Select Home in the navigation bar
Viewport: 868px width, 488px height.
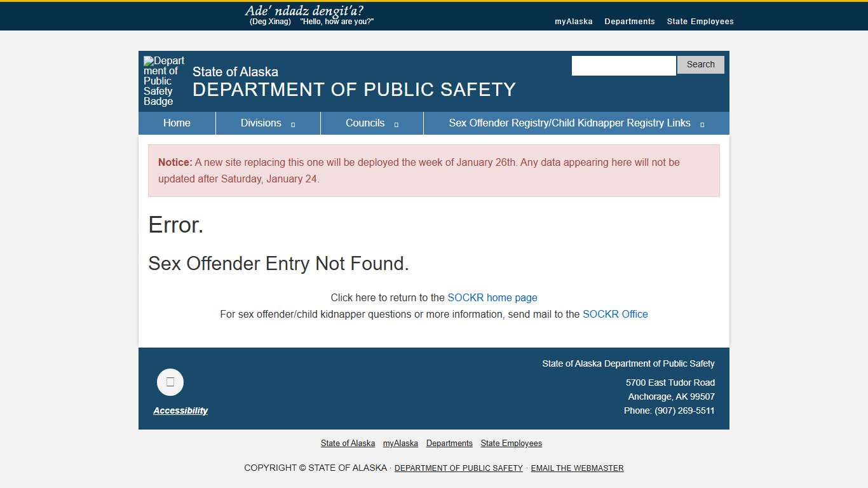176,123
